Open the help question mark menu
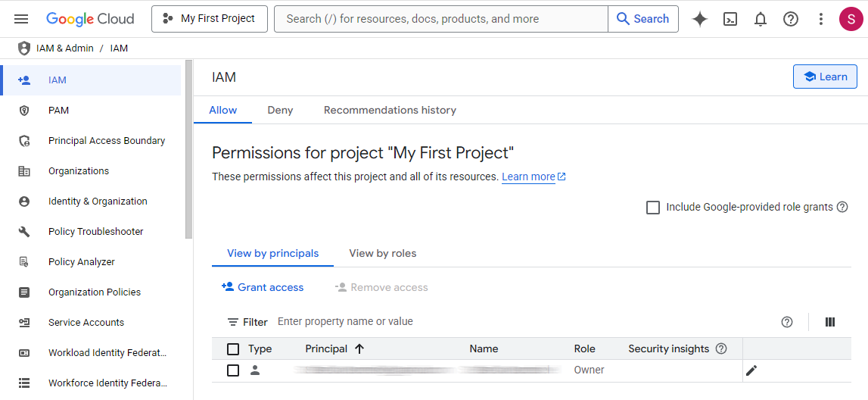 pyautogui.click(x=791, y=19)
